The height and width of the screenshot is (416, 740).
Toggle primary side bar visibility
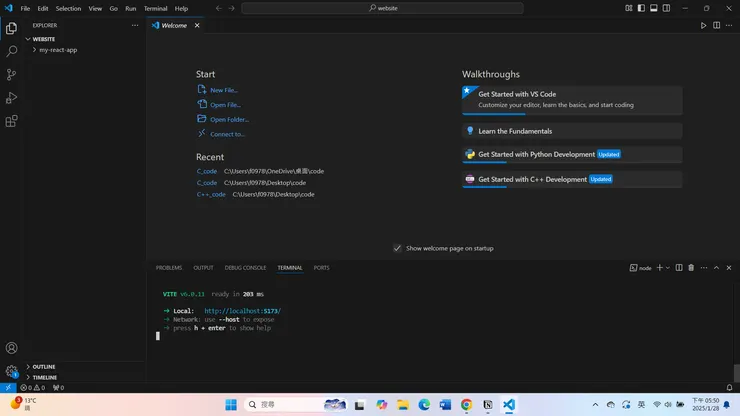641,8
